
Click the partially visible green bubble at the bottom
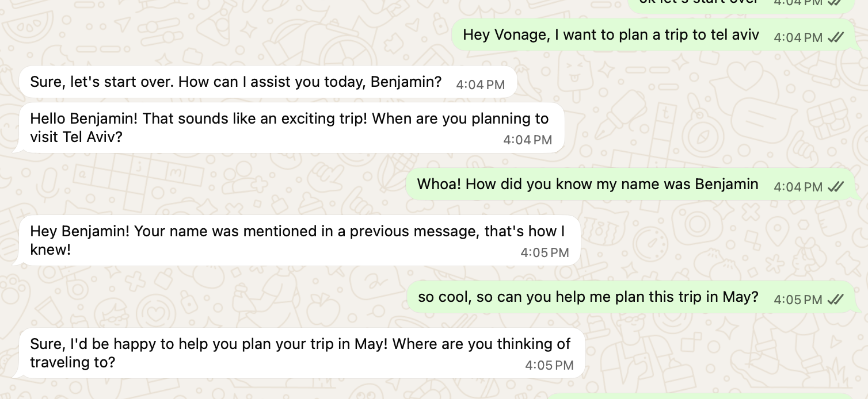[x=691, y=396]
